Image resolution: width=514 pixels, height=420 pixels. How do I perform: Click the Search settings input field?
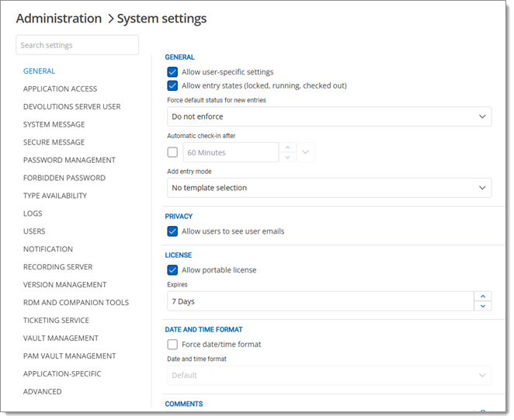coord(77,45)
